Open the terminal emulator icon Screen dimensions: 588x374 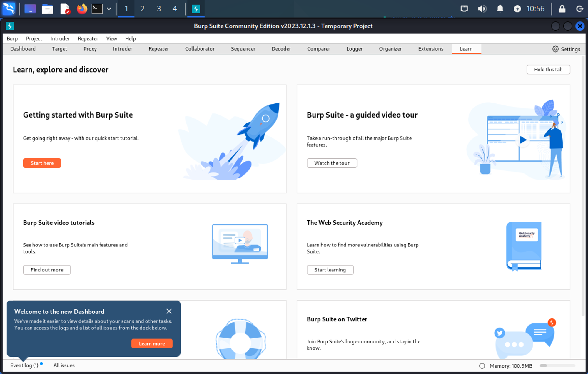pyautogui.click(x=97, y=9)
